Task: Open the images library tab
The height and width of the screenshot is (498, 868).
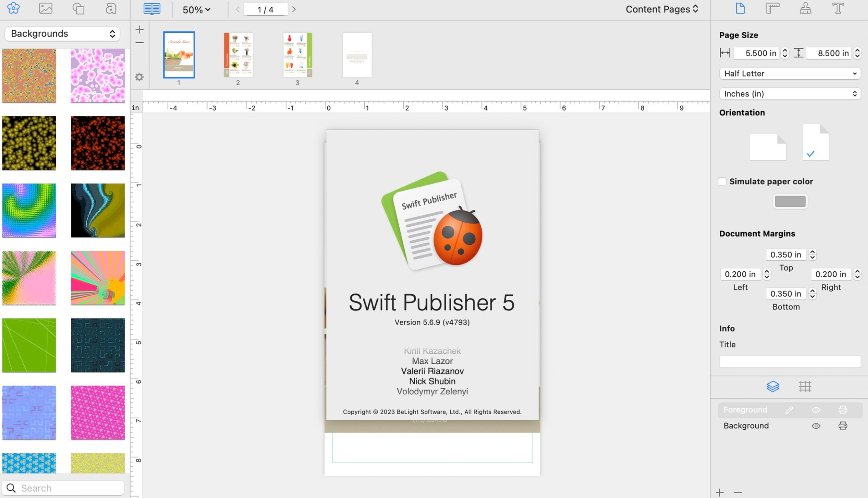Action: coord(45,8)
